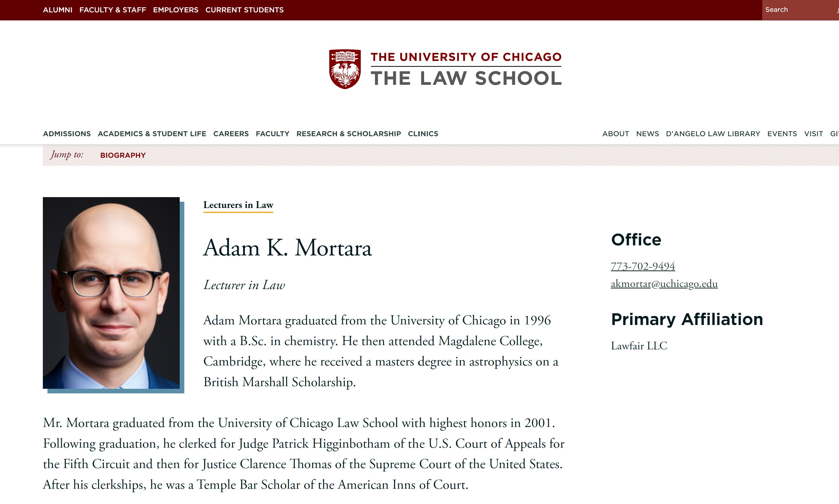Viewport: 839px width, 504px height.
Task: Click Adam Mortara's profile photo
Action: click(111, 293)
